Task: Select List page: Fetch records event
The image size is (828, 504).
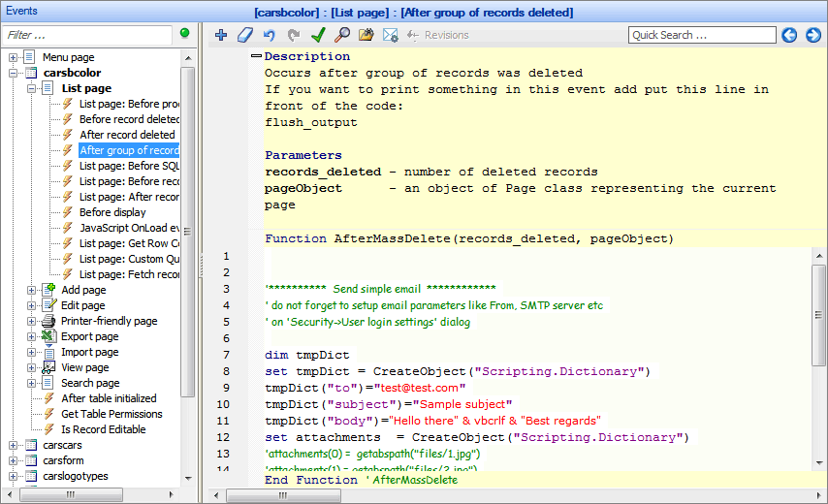Action: point(129,274)
